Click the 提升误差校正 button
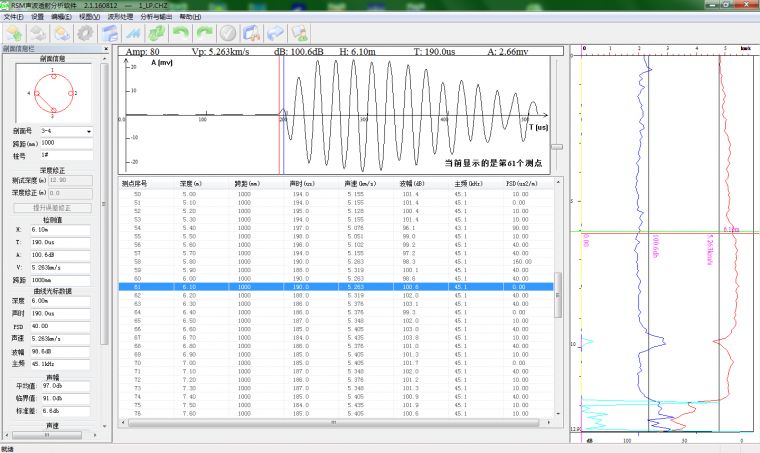Screen dimensions: 760x453 coord(53,207)
